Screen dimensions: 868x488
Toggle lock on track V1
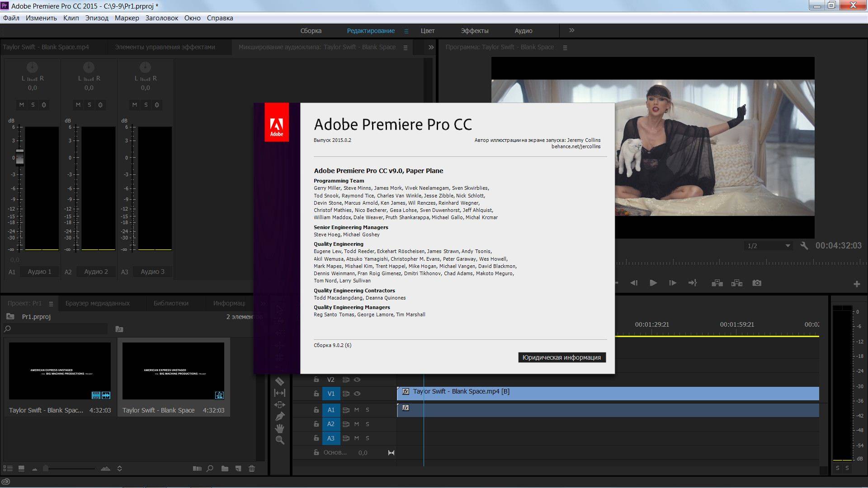(x=316, y=394)
